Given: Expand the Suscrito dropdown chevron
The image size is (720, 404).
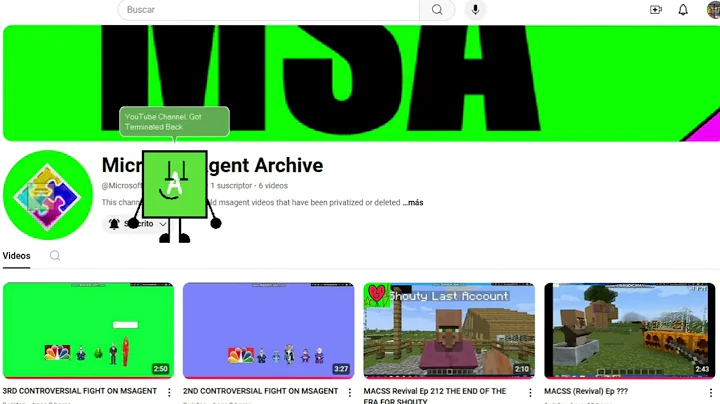Looking at the screenshot, I should tap(163, 224).
